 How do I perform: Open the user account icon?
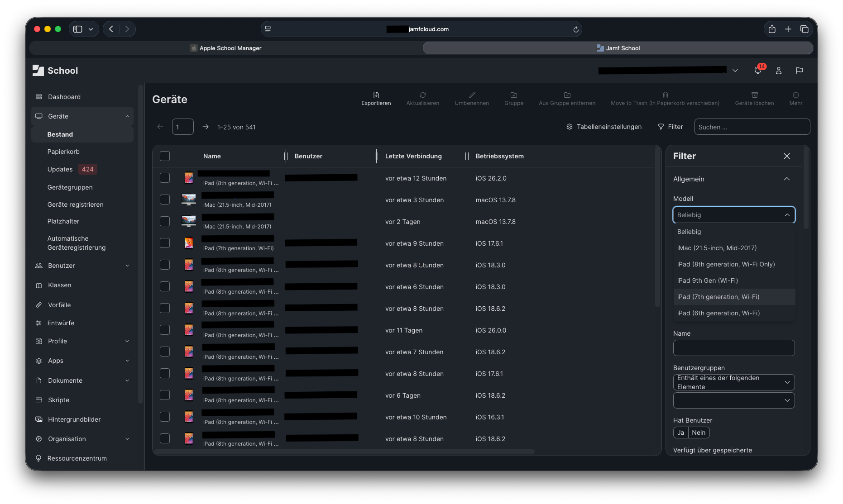tap(779, 71)
